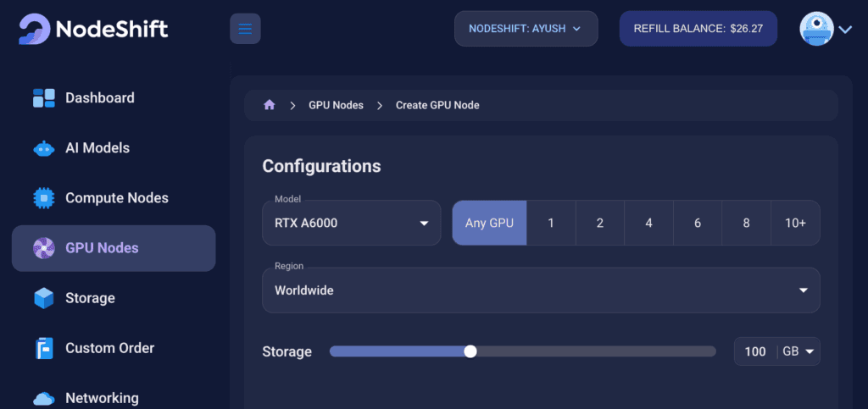This screenshot has height=409, width=868.
Task: Select GPU count 1
Action: (x=551, y=223)
